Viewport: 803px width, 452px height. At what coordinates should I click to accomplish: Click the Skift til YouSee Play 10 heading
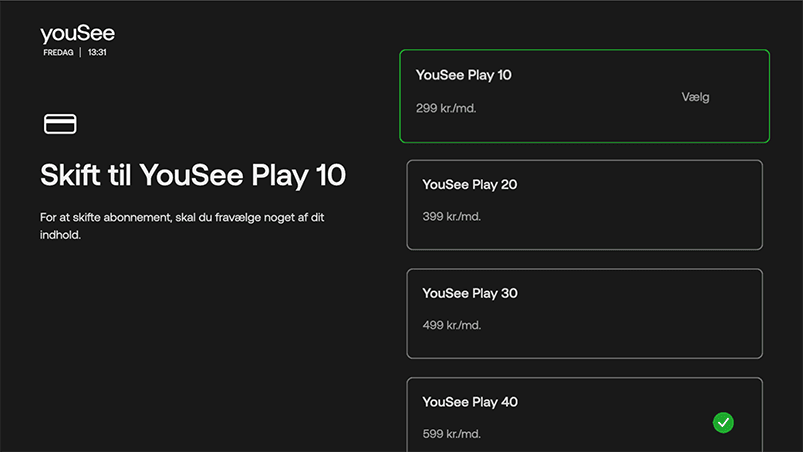[x=193, y=176]
